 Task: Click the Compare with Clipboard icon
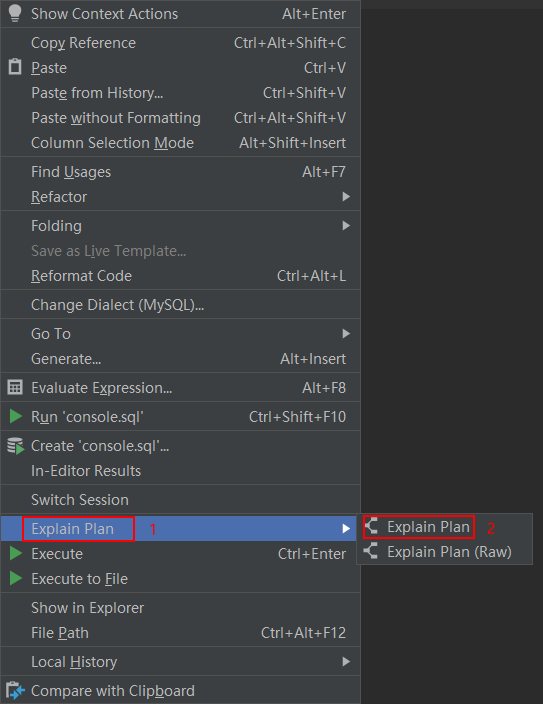coord(16,691)
